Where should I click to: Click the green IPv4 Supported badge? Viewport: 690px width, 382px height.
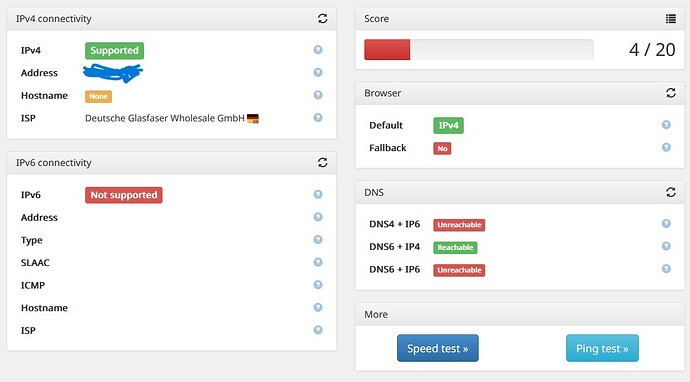[114, 51]
